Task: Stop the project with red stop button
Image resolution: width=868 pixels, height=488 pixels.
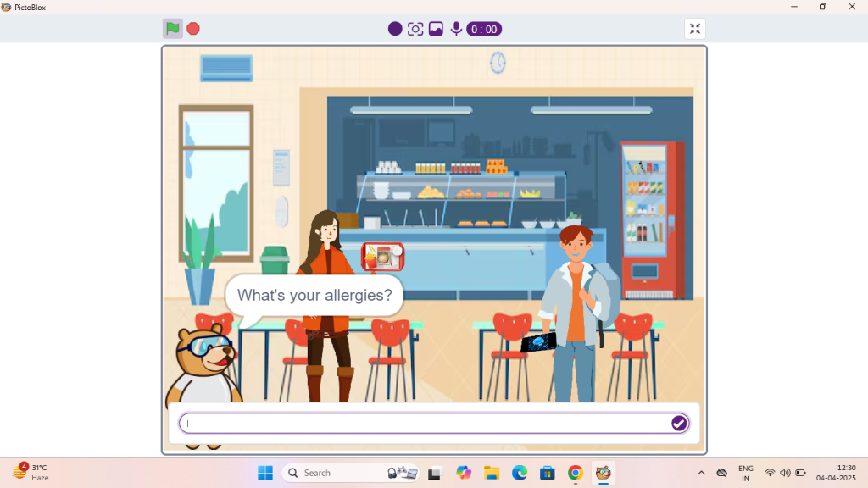Action: 193,29
